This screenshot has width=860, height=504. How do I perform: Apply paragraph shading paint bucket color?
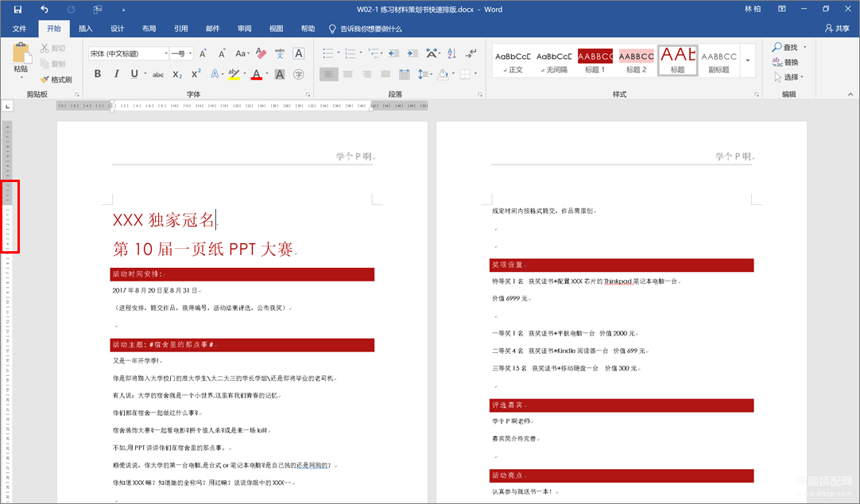(443, 74)
